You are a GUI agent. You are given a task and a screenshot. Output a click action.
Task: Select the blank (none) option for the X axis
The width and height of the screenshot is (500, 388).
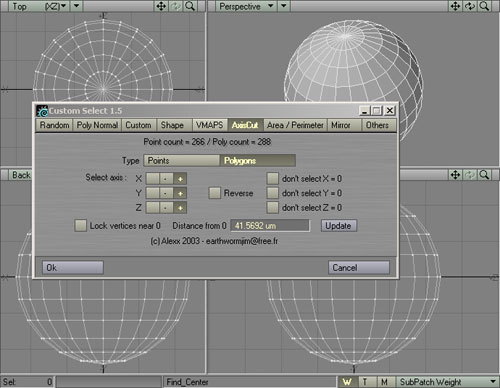[153, 179]
